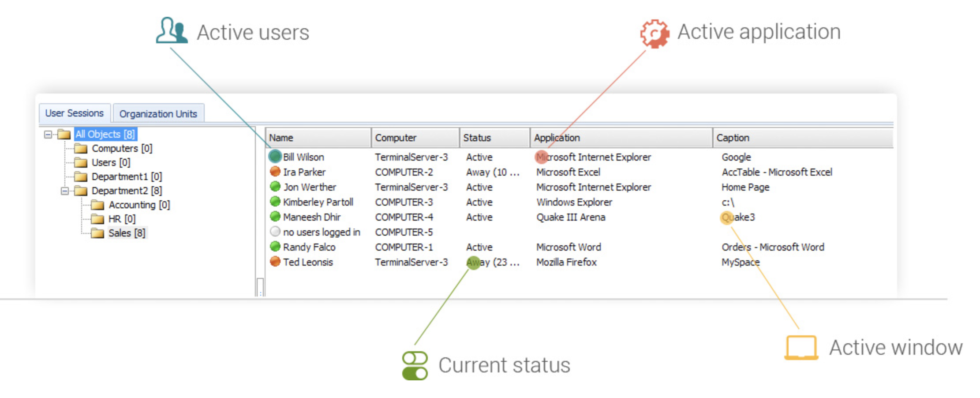Click the Department2 folder icon
This screenshot has width=980, height=398.
(x=81, y=191)
